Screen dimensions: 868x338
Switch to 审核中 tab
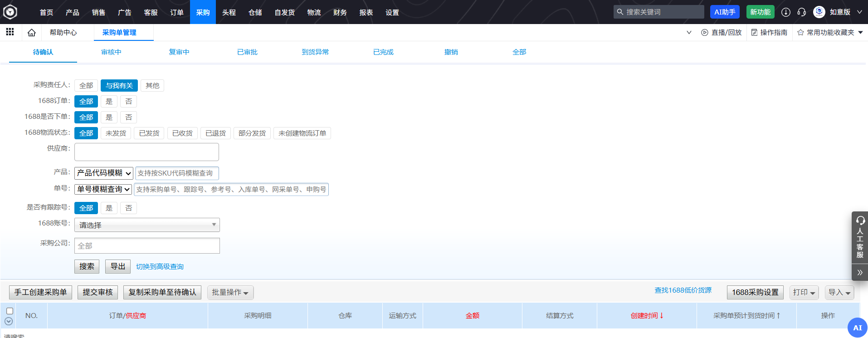pos(111,52)
